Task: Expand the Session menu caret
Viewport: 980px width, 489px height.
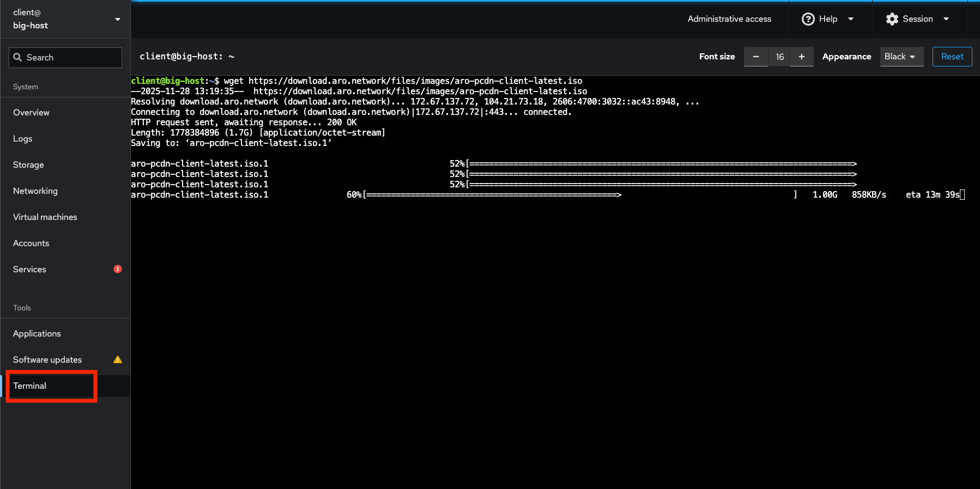Action: pos(946,19)
